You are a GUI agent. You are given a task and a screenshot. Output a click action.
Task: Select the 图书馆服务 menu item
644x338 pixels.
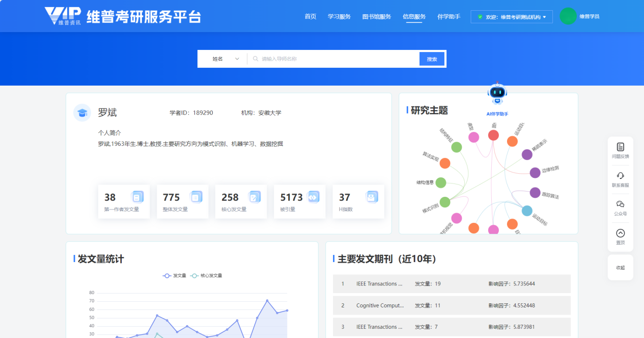point(376,17)
